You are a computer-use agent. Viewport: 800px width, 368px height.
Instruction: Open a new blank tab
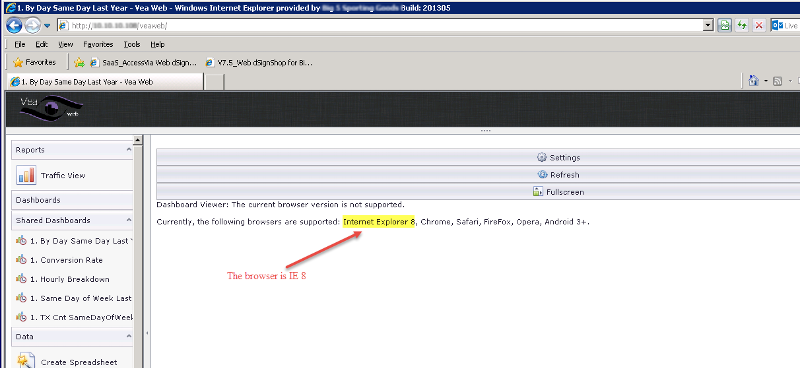214,82
